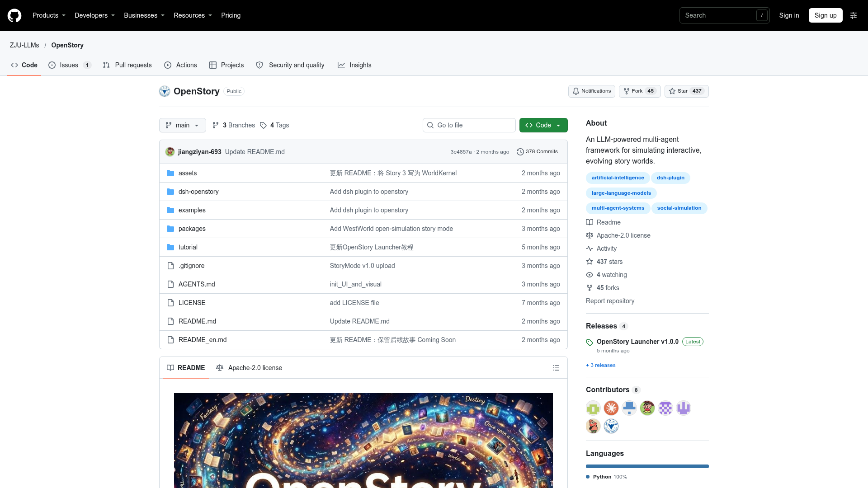
Task: Click the top Search field
Action: point(724,15)
